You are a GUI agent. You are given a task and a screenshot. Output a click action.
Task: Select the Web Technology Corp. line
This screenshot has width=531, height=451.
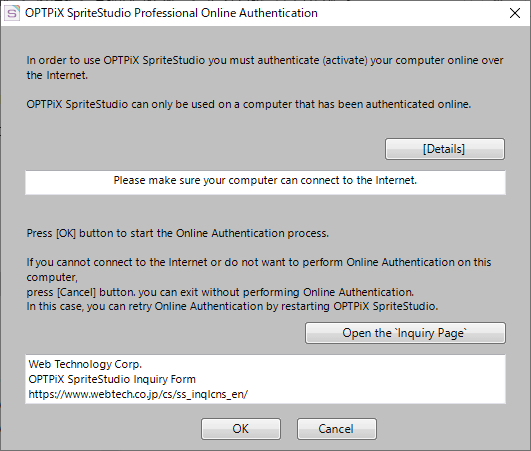point(85,364)
